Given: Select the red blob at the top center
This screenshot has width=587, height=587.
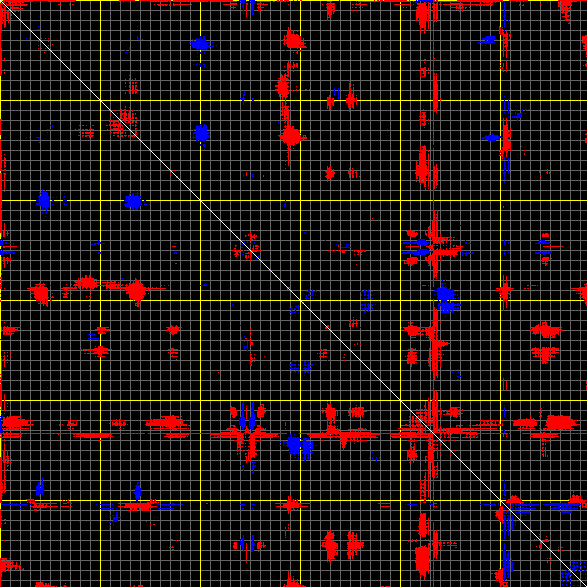Looking at the screenshot, I should 294,39.
